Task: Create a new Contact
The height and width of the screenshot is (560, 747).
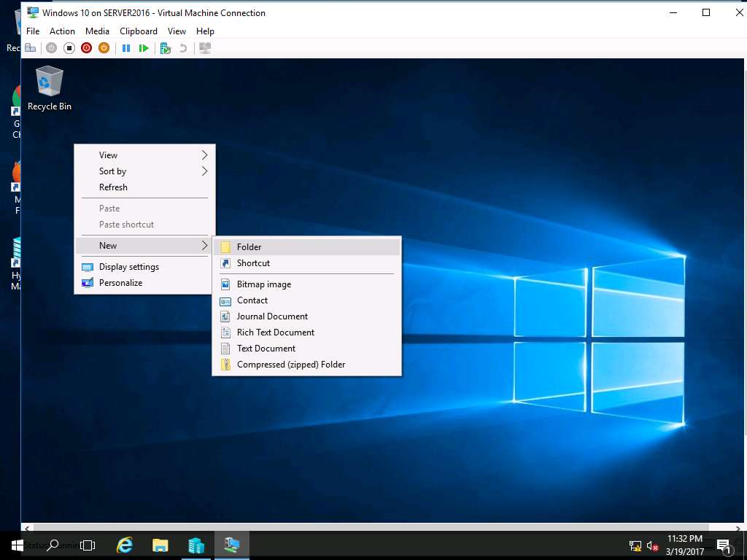Action: [x=307, y=300]
